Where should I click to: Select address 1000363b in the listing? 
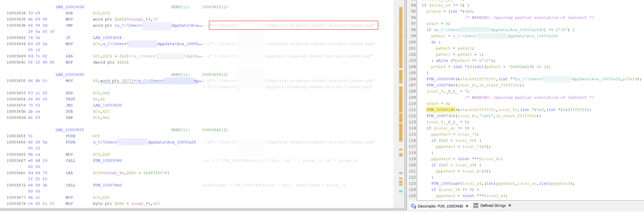[17, 25]
